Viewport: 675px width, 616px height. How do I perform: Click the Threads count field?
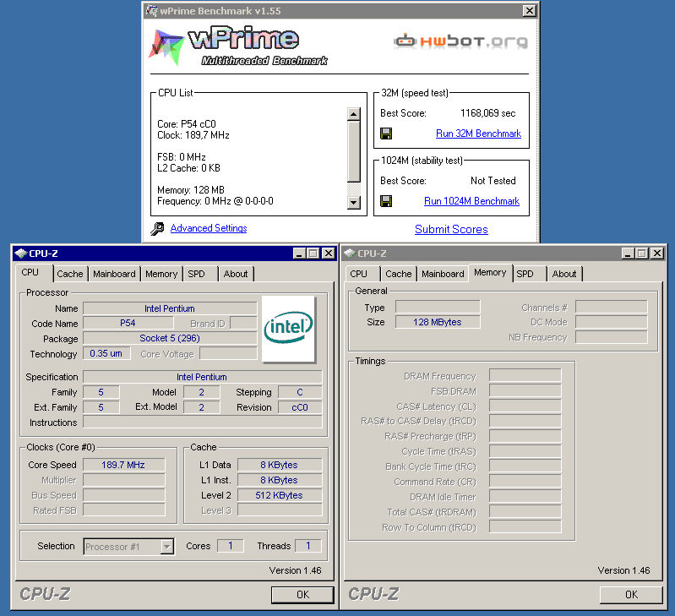308,546
